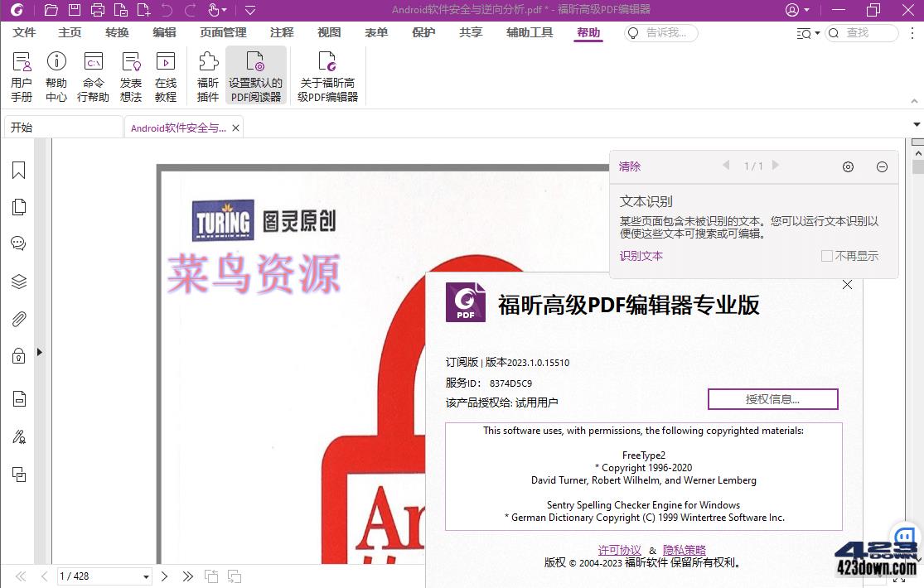This screenshot has height=588, width=924.
Task: Click the 授权信息 button
Action: [772, 398]
